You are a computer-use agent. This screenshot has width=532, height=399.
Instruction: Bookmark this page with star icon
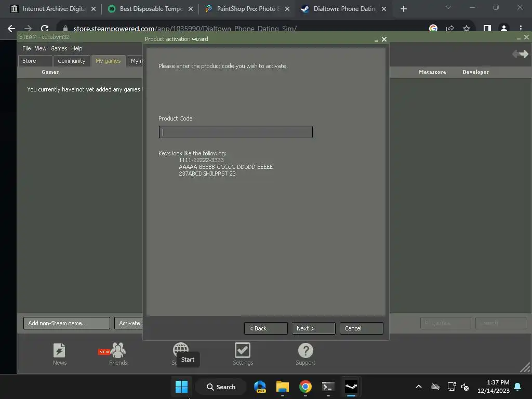pyautogui.click(x=467, y=29)
